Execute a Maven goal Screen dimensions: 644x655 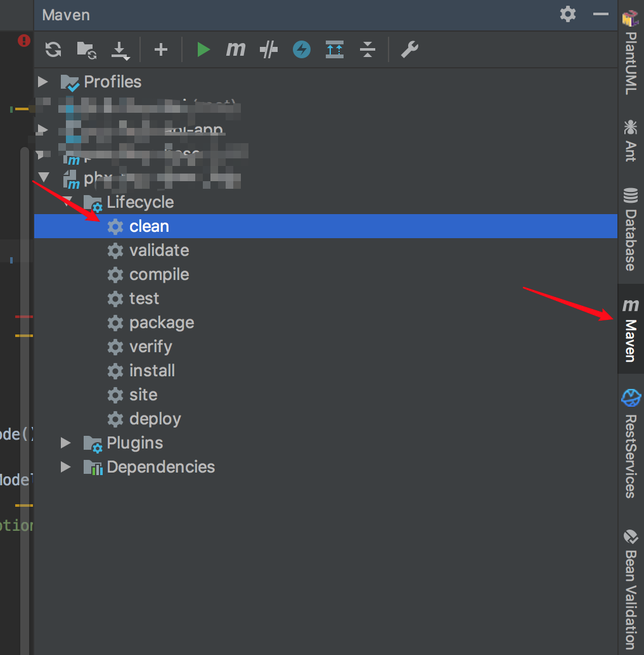235,49
